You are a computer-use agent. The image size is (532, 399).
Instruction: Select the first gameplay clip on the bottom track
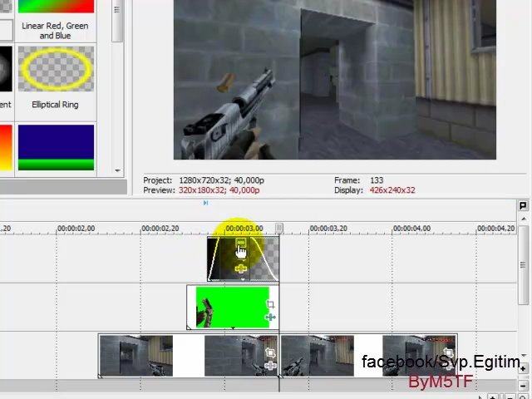[189, 356]
